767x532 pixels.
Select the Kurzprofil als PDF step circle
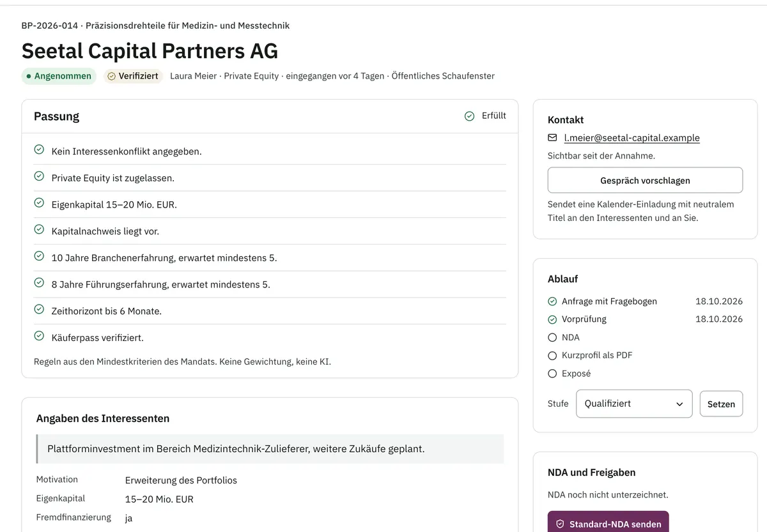coord(553,356)
